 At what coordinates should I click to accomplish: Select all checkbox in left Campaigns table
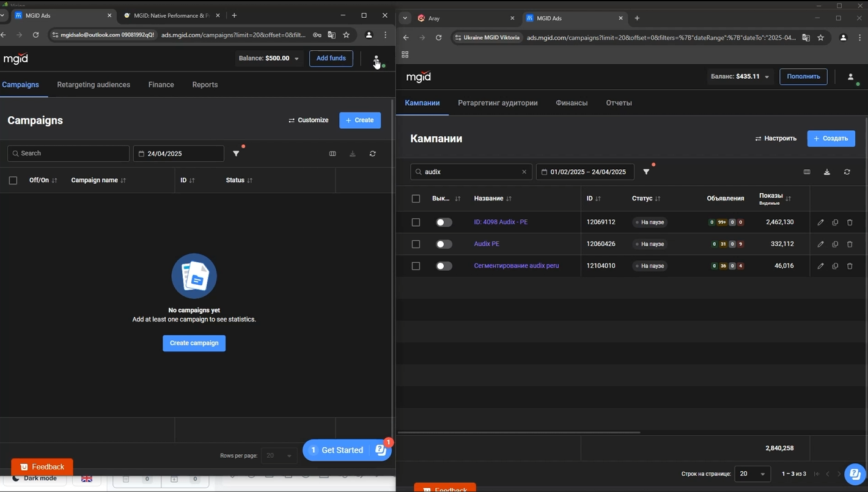(x=13, y=180)
